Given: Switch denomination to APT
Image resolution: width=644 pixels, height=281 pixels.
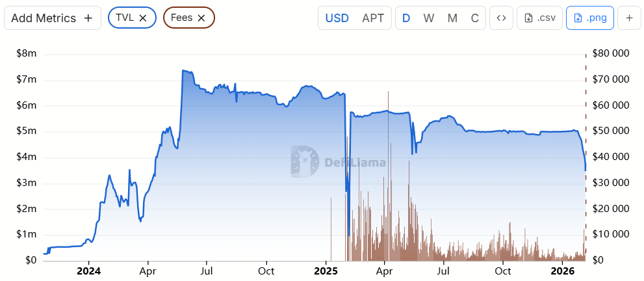Looking at the screenshot, I should (x=373, y=18).
